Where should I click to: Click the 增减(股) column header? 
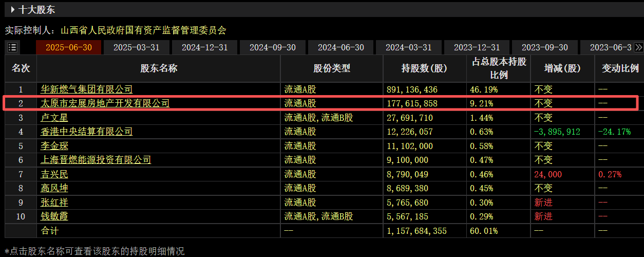562,68
